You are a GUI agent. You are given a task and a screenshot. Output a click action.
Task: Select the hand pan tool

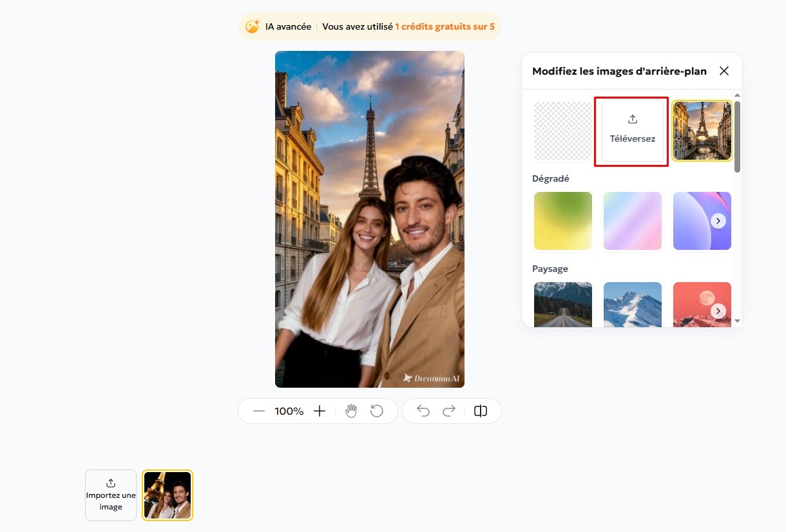pyautogui.click(x=351, y=411)
